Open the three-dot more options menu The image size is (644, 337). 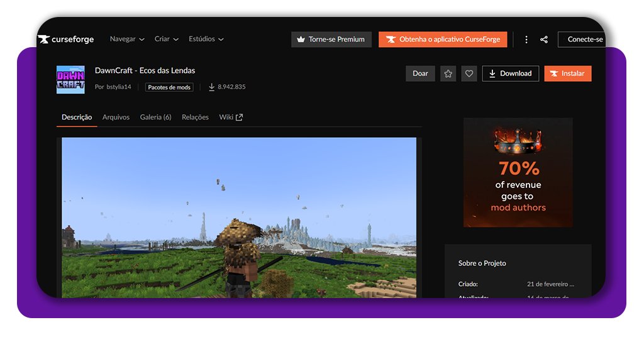click(526, 40)
